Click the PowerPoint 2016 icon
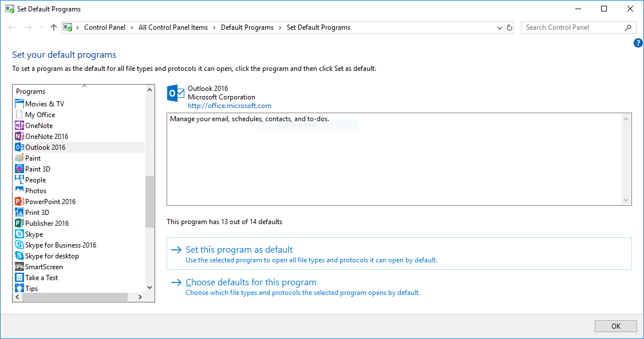Image resolution: width=644 pixels, height=339 pixels. click(19, 202)
